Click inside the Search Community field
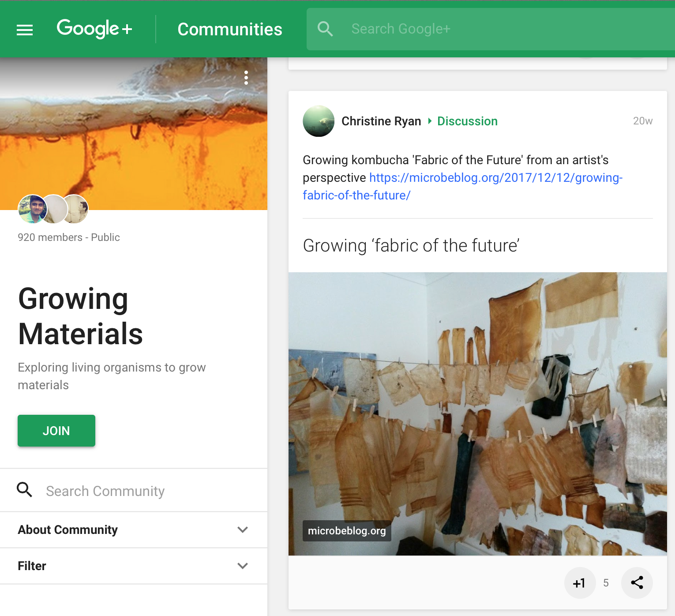This screenshot has width=675, height=616. tap(106, 490)
